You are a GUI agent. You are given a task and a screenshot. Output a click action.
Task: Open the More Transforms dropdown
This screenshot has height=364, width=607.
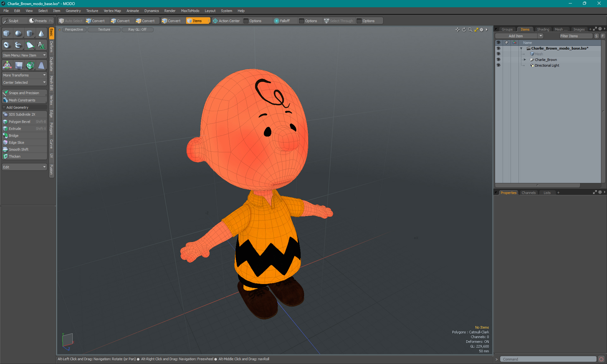pyautogui.click(x=24, y=75)
